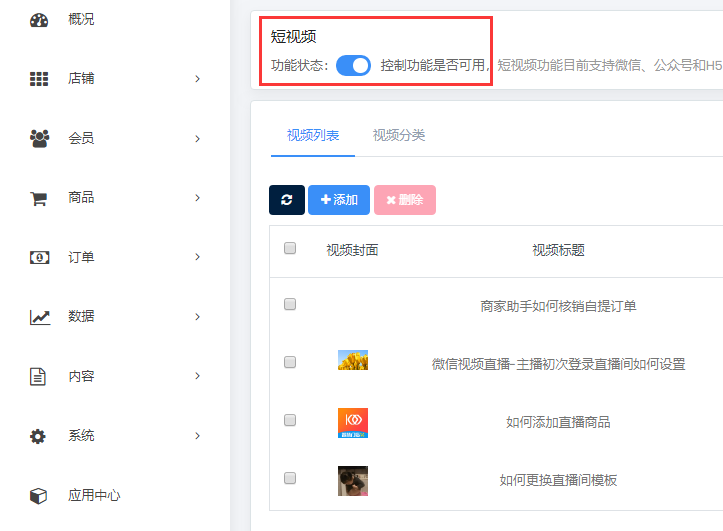Click the 数据 chart icon
Screen dimensions: 723x531
tap(40, 317)
